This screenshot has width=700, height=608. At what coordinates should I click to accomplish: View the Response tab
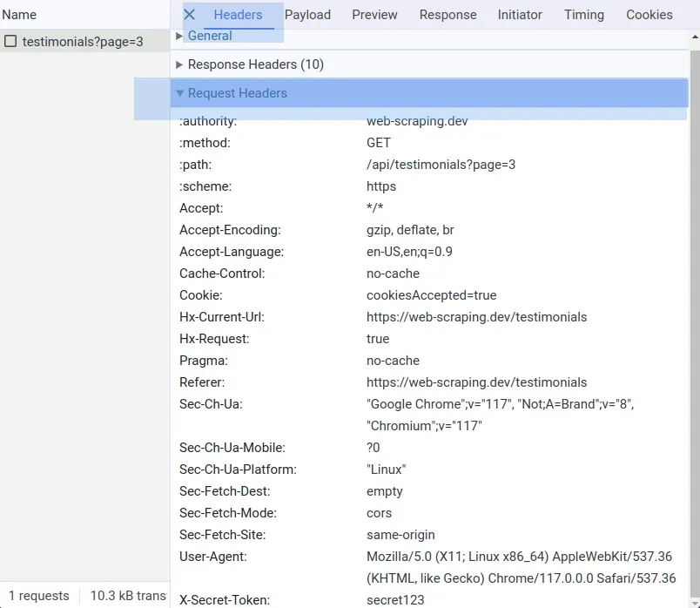448,15
